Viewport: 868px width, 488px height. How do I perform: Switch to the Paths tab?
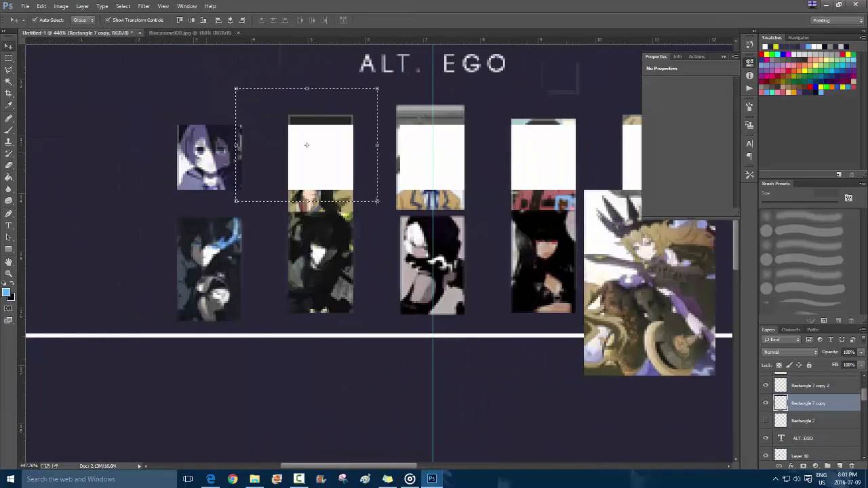coord(813,329)
